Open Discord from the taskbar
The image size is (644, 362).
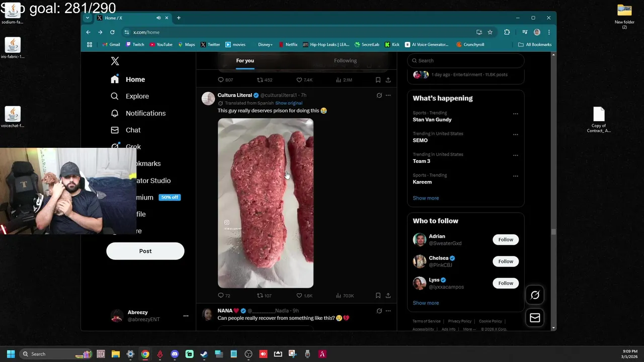175,354
